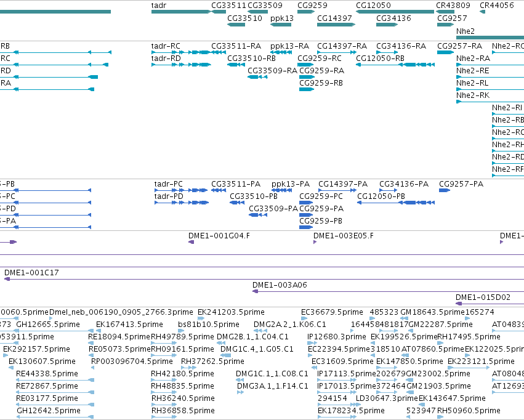Select protein CG34136-PA
524x420 pixels.
[389, 190]
